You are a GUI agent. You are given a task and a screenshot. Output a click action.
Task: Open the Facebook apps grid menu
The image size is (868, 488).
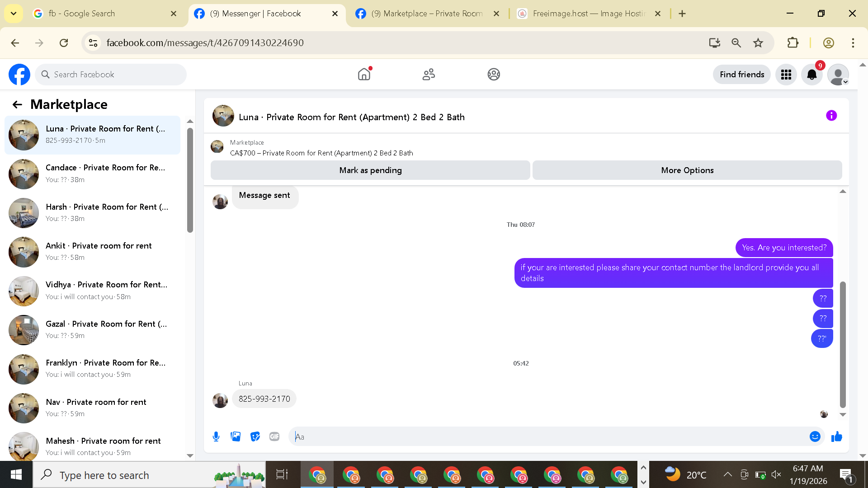[786, 75]
